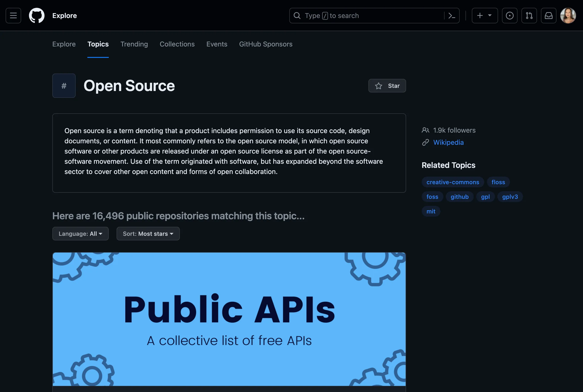Open the Public APIs banner image
Screen dimensions: 583x392
229,319
